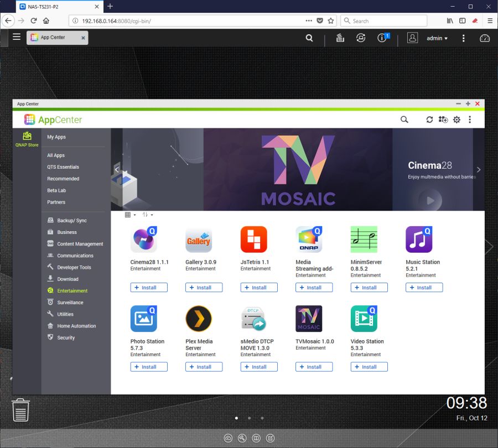This screenshot has height=448, width=498.
Task: Click the Cinema28 app icon
Action: click(143, 239)
